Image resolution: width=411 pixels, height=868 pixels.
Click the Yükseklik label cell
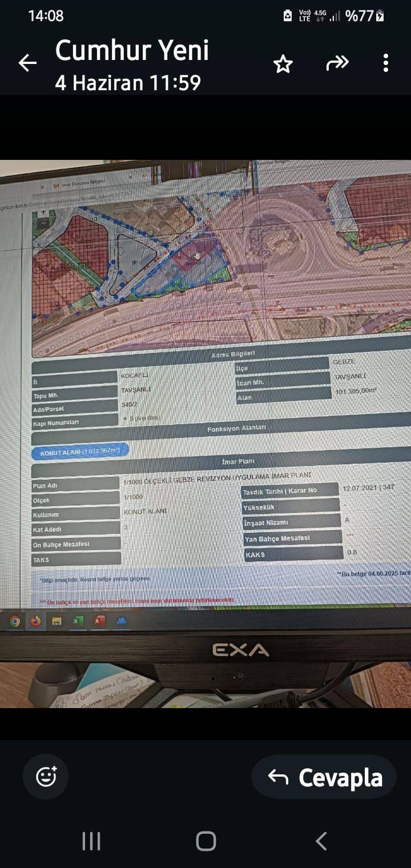point(291,507)
